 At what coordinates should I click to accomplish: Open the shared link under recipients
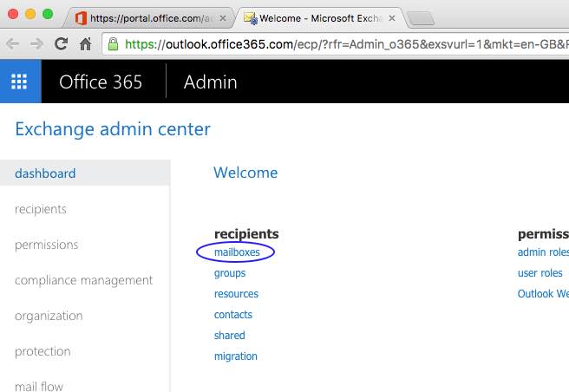pyautogui.click(x=229, y=336)
